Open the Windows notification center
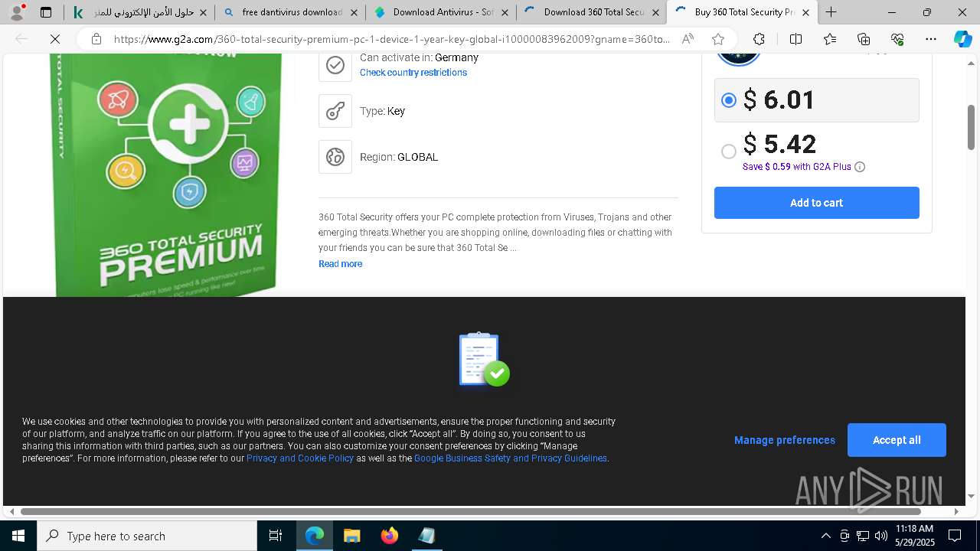Image resolution: width=980 pixels, height=551 pixels. point(955,536)
